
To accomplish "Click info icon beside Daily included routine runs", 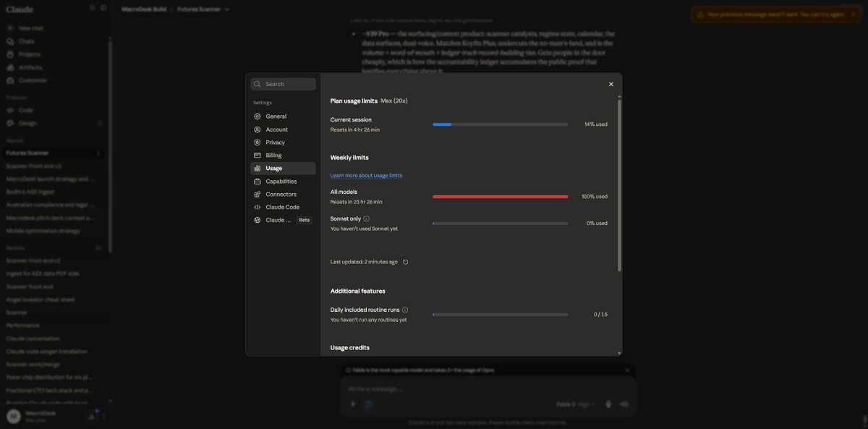I will coord(405,310).
